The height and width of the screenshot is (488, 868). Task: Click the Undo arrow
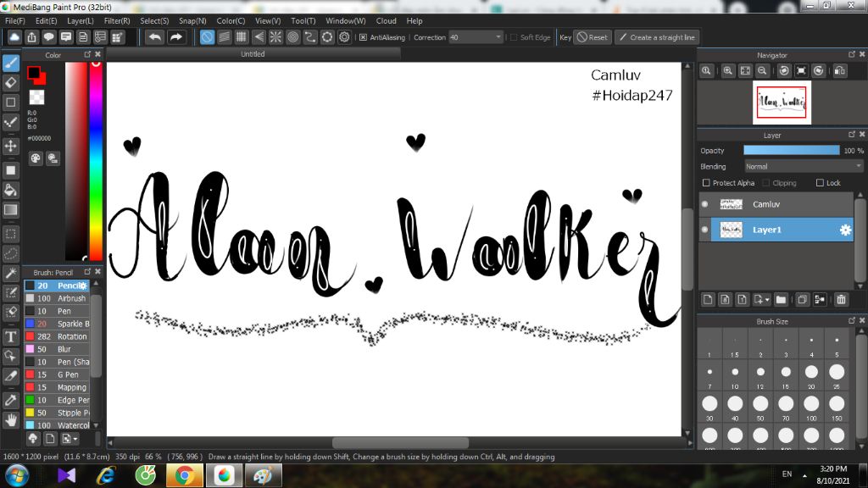point(155,37)
